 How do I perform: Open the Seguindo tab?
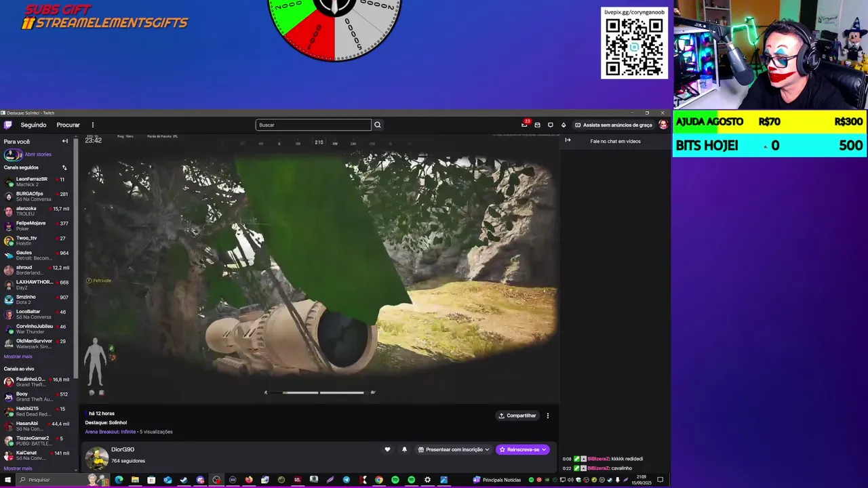pos(33,125)
